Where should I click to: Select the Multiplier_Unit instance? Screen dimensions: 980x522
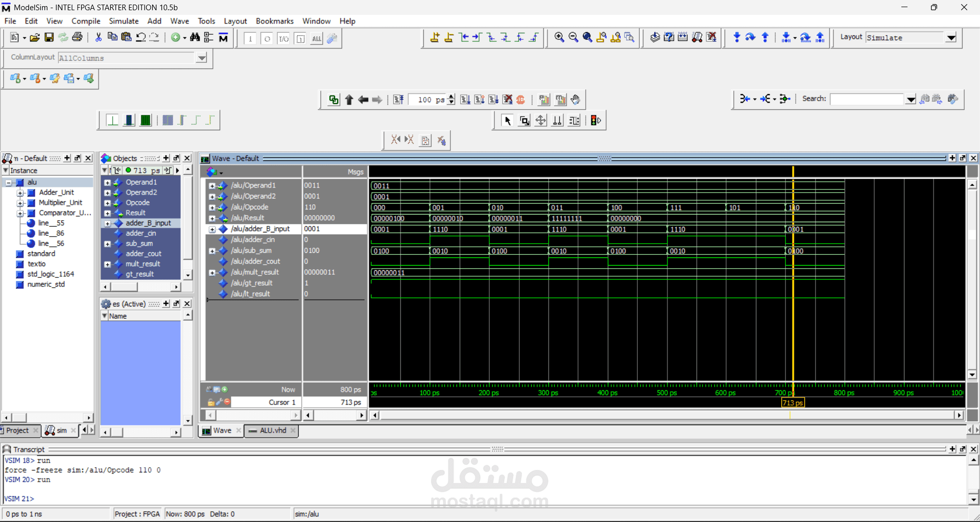click(60, 203)
